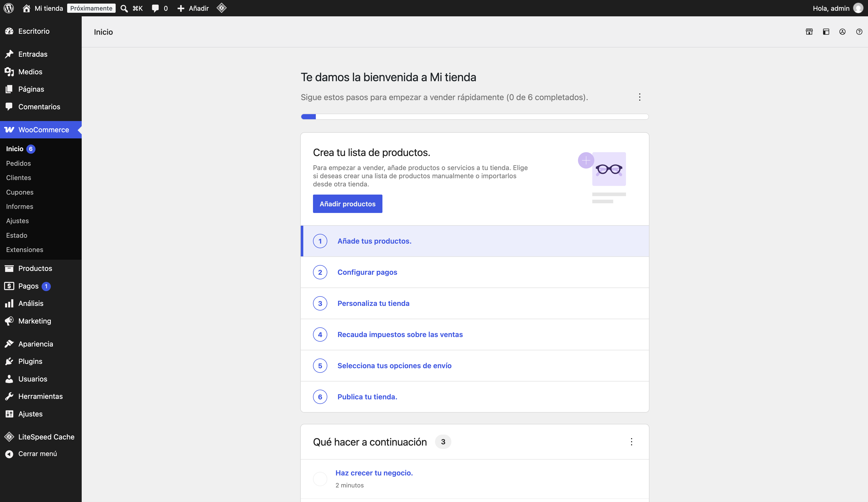Click the plus Añadir icon in admin bar

click(181, 8)
